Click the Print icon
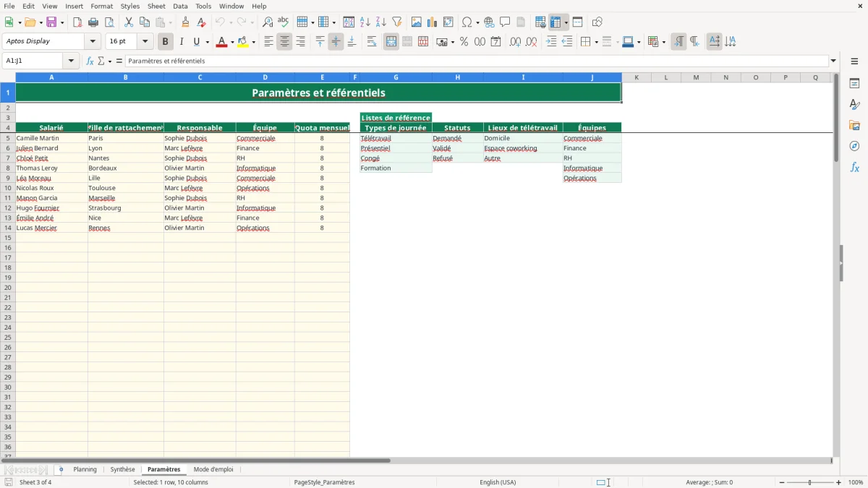868x488 pixels. 93,22
